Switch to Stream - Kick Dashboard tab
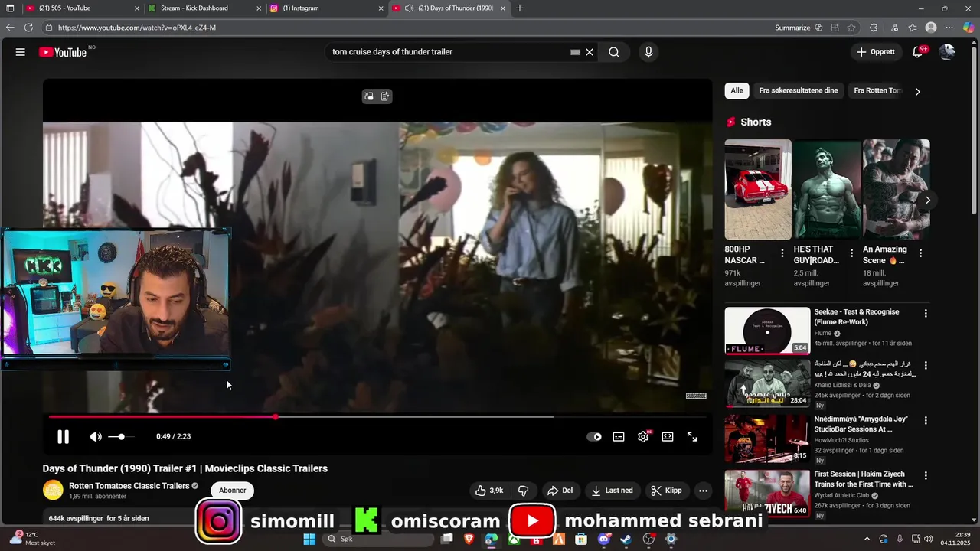 click(x=204, y=8)
